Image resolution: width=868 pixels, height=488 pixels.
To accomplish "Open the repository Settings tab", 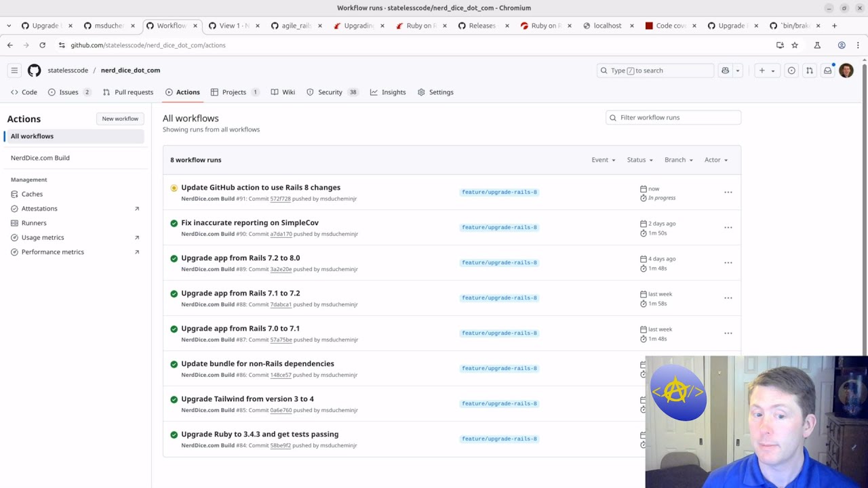I will pos(435,92).
